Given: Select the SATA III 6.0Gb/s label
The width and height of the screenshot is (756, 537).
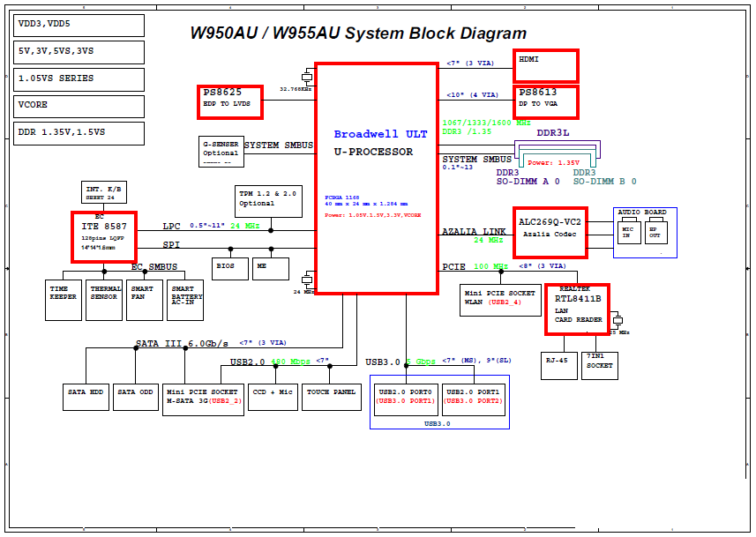Looking at the screenshot, I should pos(182,343).
